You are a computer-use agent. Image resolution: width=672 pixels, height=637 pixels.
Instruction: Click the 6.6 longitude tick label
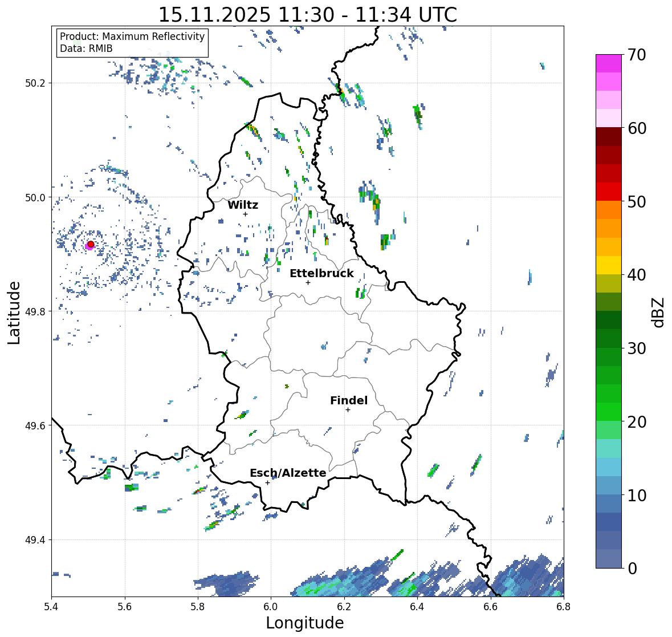pos(491,606)
